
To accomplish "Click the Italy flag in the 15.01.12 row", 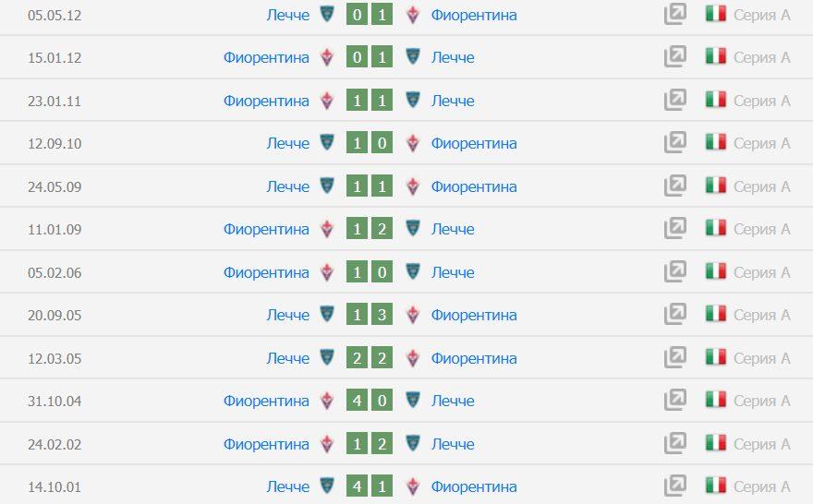I will [715, 57].
